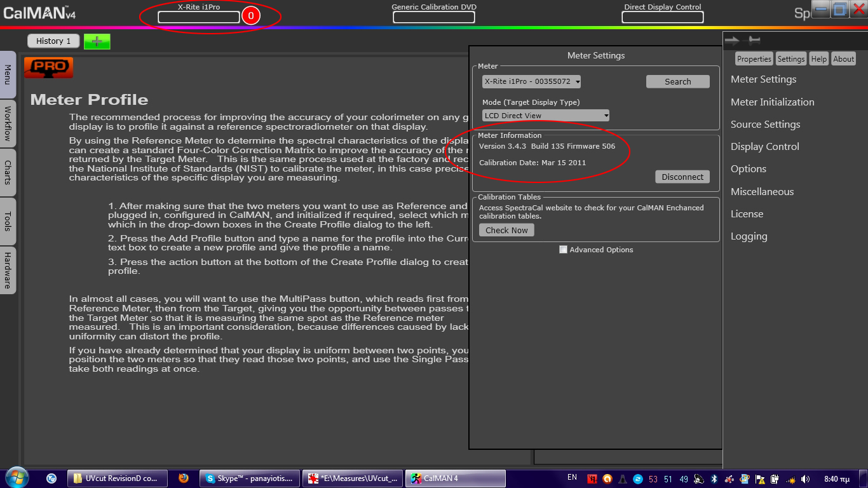Click the Bluetooth tray icon
The height and width of the screenshot is (488, 868).
[714, 479]
